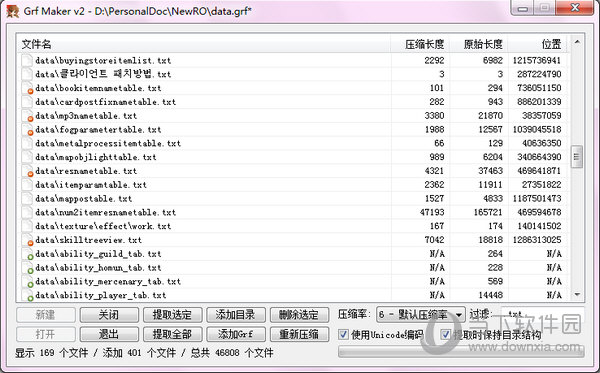Image resolution: width=600 pixels, height=373 pixels.
Task: Select row data\ability_homun_tab.txt
Action: (x=293, y=268)
